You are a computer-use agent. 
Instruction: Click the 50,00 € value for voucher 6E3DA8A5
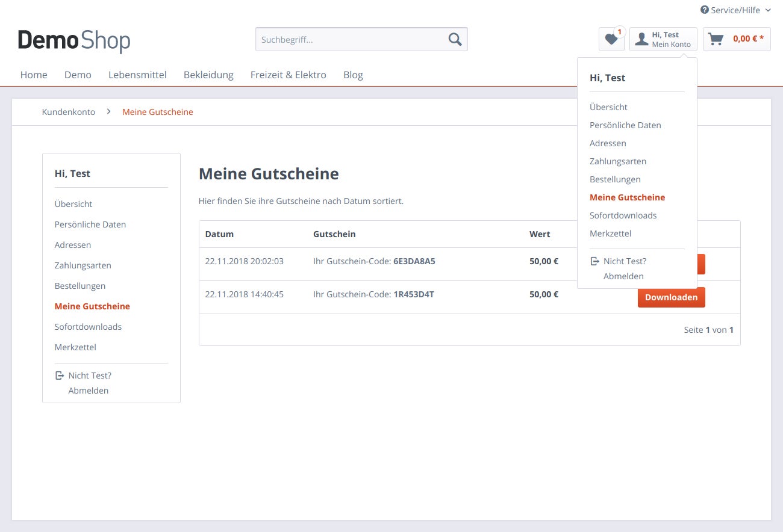pyautogui.click(x=544, y=262)
